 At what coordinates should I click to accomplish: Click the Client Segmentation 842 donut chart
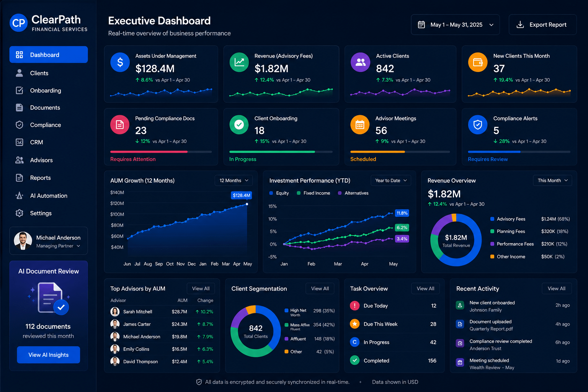click(x=256, y=331)
